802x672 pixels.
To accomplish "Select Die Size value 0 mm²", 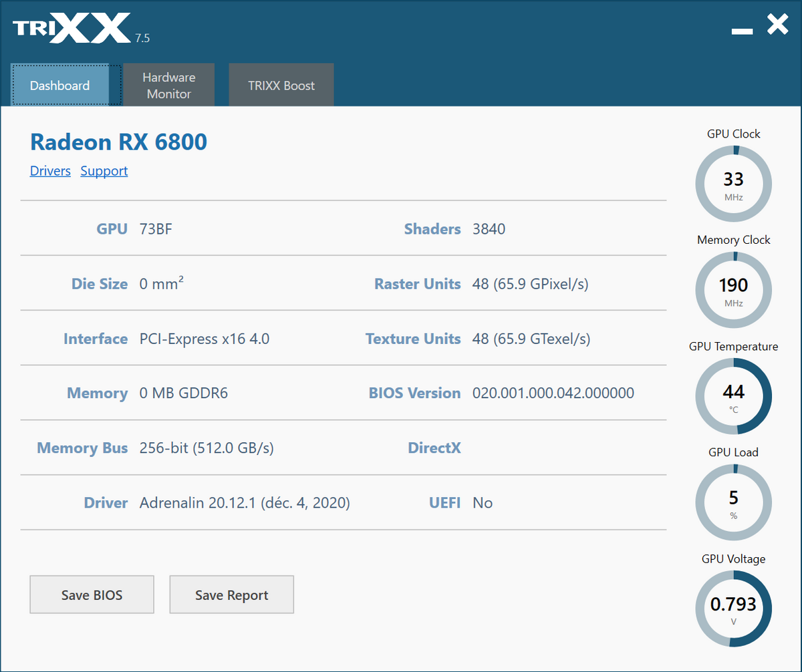I will [162, 283].
